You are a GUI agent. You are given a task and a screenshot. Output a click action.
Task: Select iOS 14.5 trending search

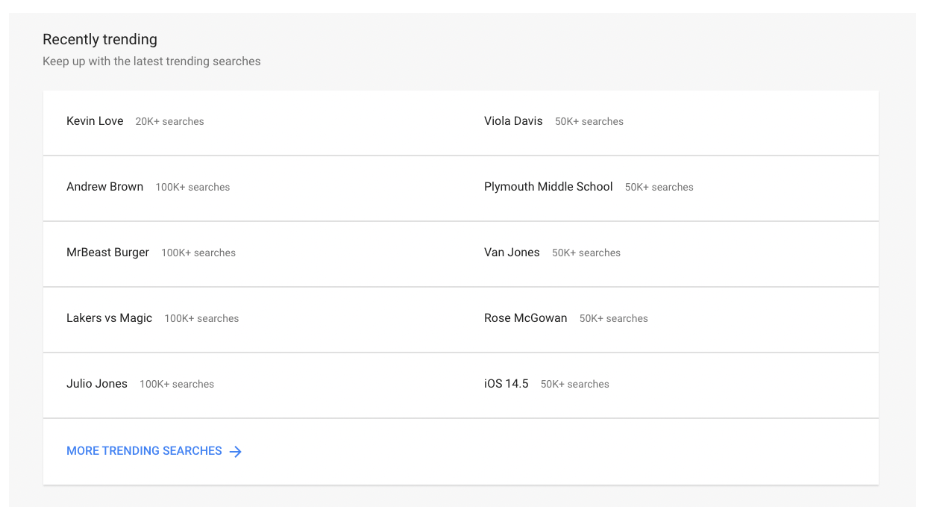coord(506,384)
